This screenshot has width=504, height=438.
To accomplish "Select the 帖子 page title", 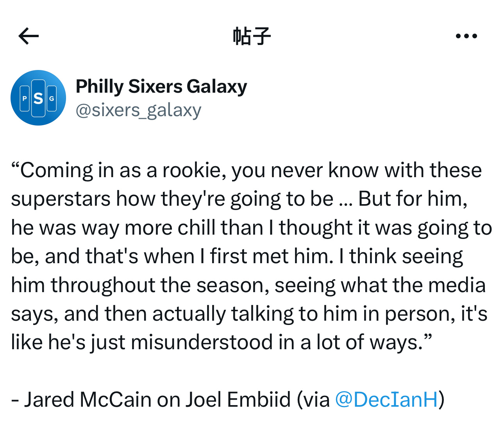I will [x=252, y=36].
